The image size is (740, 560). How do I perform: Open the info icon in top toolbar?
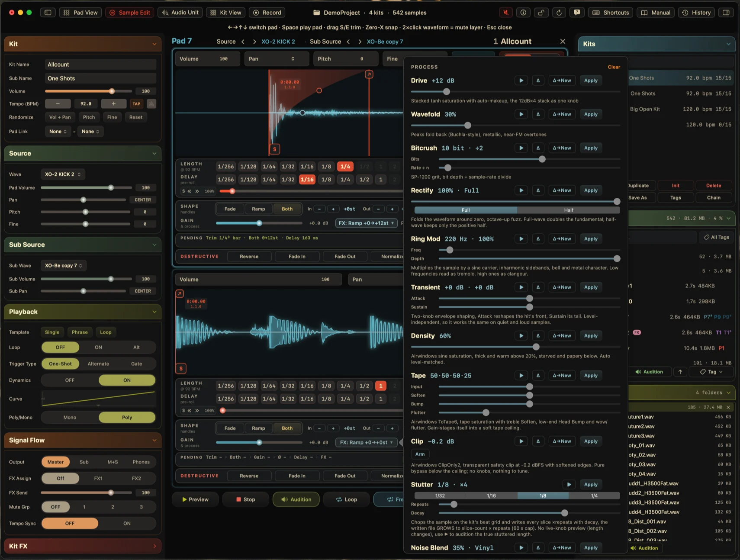click(523, 13)
